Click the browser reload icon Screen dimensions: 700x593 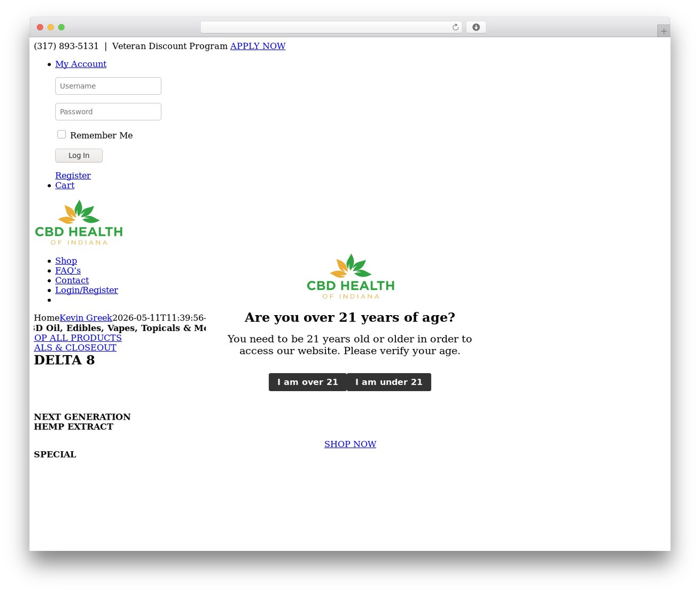(x=455, y=27)
